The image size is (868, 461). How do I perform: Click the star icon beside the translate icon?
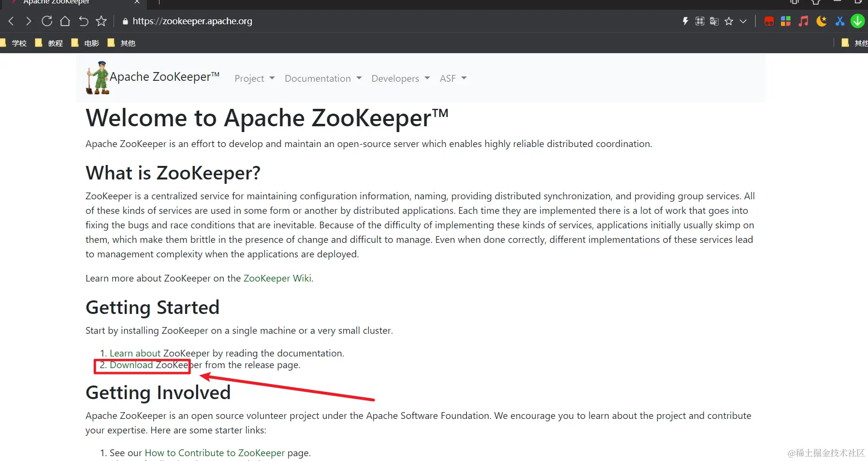729,21
